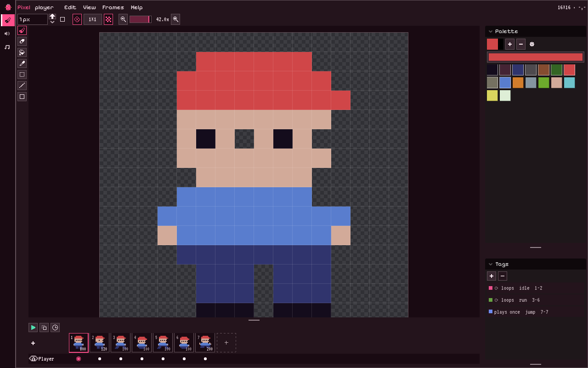Pick the cyan palette swatch
Image resolution: width=588 pixels, height=368 pixels.
[x=570, y=83]
